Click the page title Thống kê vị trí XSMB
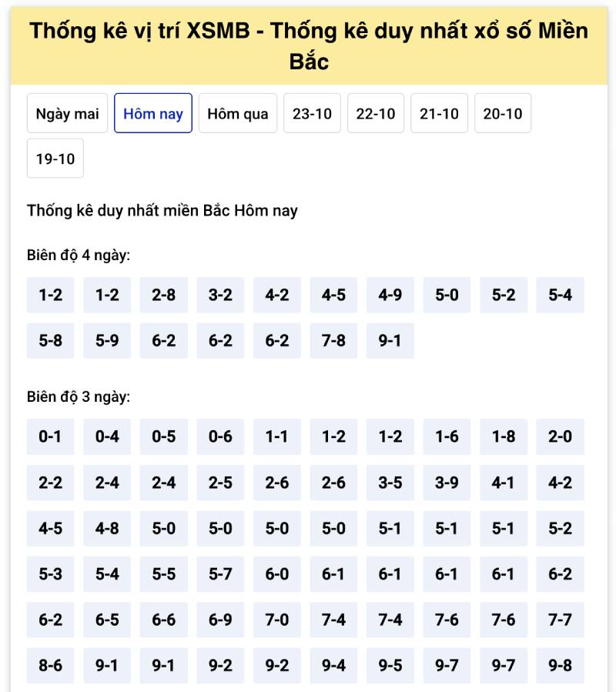The height and width of the screenshot is (692, 616). coord(308,44)
